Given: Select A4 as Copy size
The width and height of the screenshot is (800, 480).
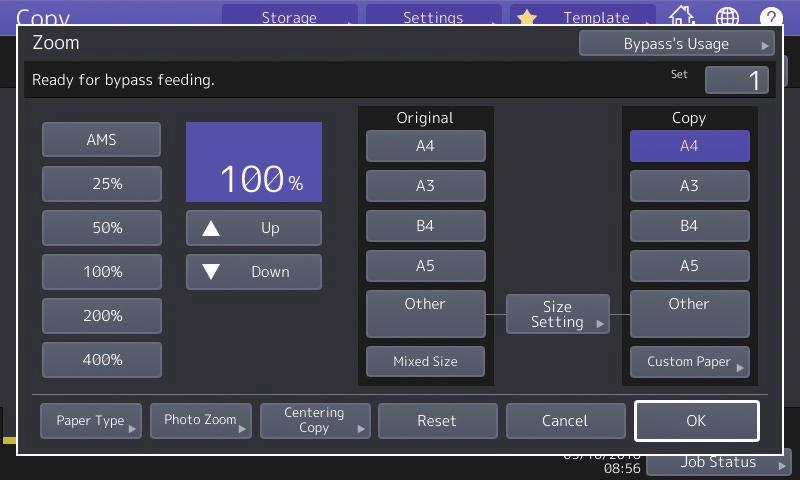Looking at the screenshot, I should click(689, 146).
